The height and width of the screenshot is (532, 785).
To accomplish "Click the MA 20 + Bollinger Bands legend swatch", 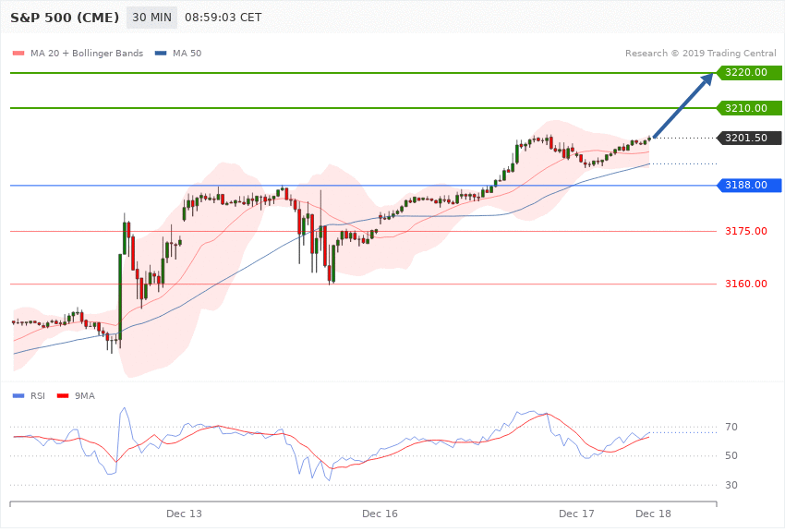I will [x=18, y=53].
